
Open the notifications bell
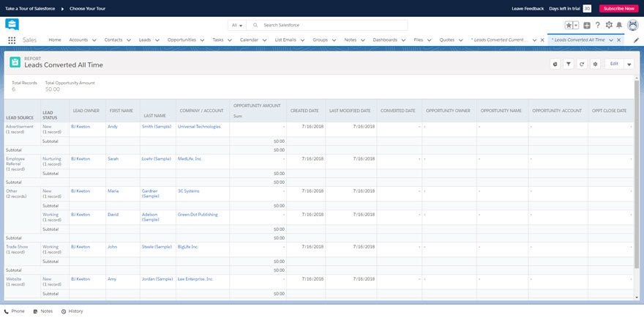click(620, 25)
